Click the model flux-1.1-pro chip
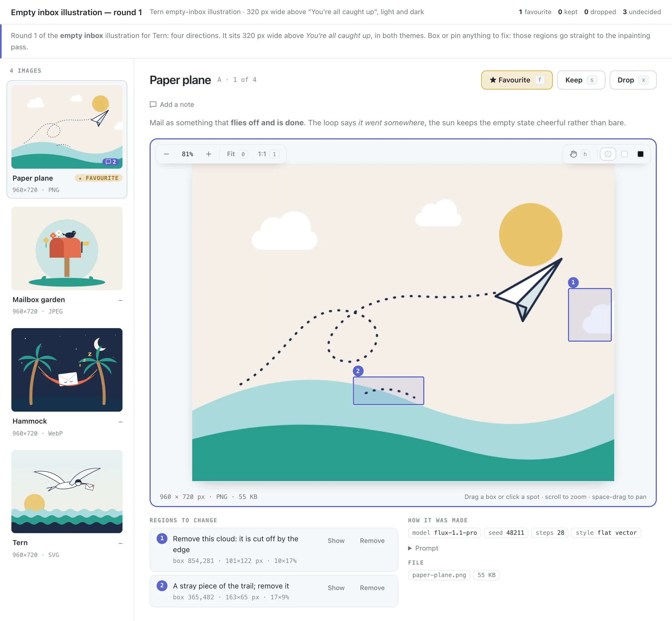Screen dimensions: 672x621 click(x=444, y=533)
